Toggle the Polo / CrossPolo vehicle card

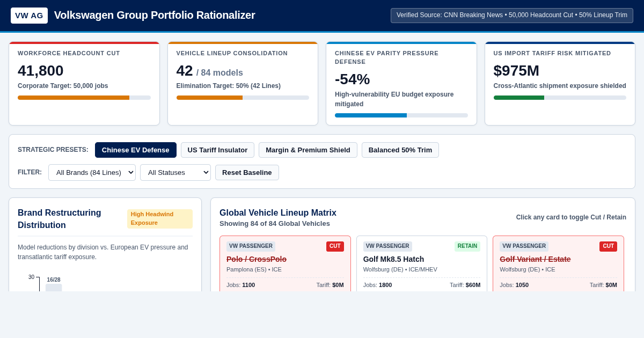coord(285,263)
